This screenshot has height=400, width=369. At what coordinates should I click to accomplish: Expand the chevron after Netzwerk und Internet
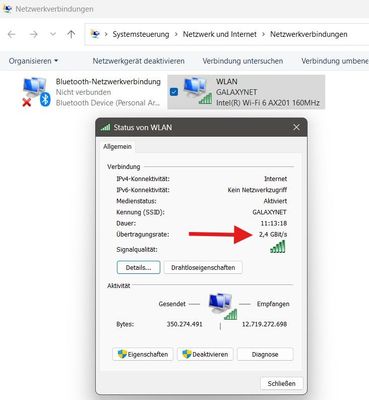263,34
